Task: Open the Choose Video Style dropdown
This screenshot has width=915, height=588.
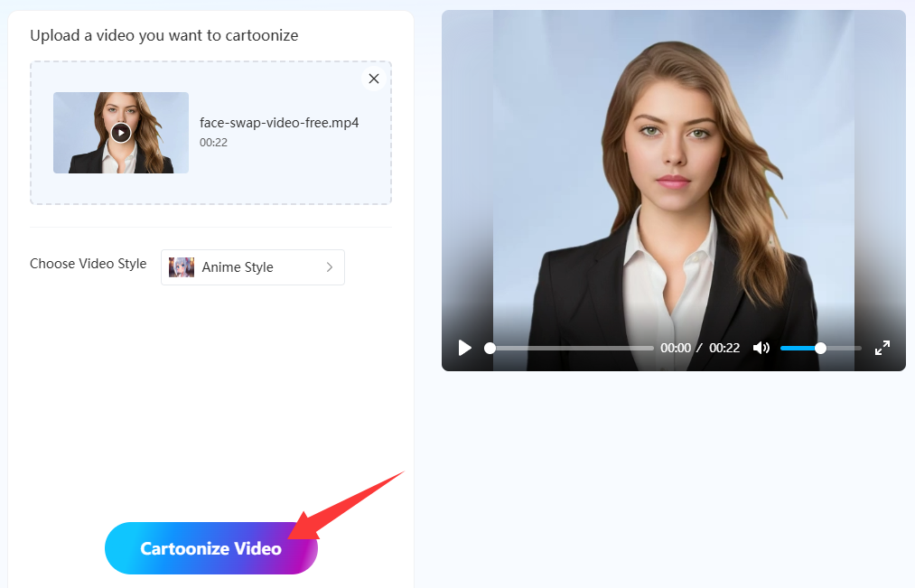Action: [x=252, y=267]
